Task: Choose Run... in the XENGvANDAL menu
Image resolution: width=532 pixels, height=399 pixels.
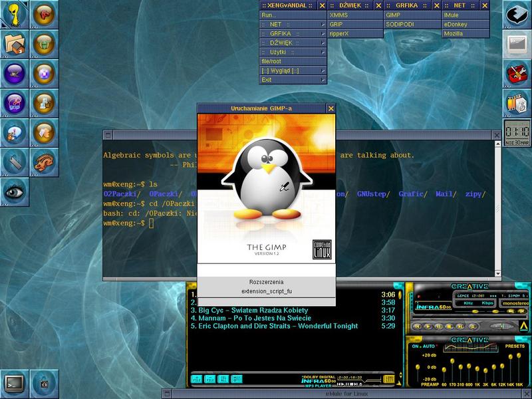Action: 293,15
